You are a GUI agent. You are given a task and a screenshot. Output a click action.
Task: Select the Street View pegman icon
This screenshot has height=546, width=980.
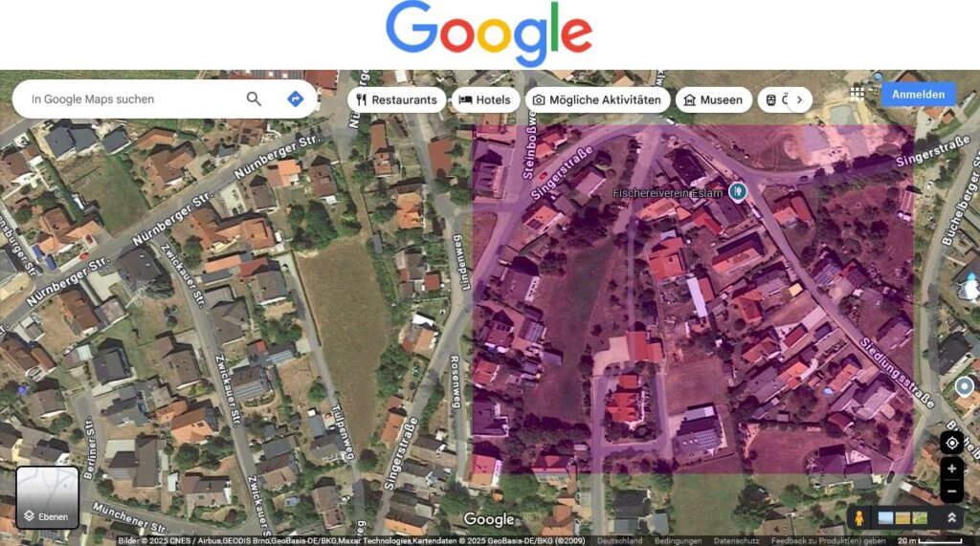[858, 518]
